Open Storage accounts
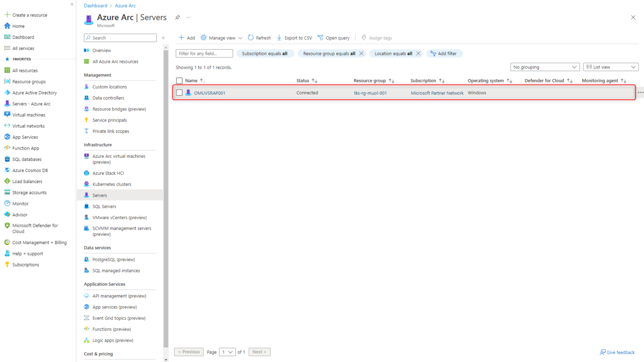Screen dimensions: 644x362 click(x=29, y=193)
